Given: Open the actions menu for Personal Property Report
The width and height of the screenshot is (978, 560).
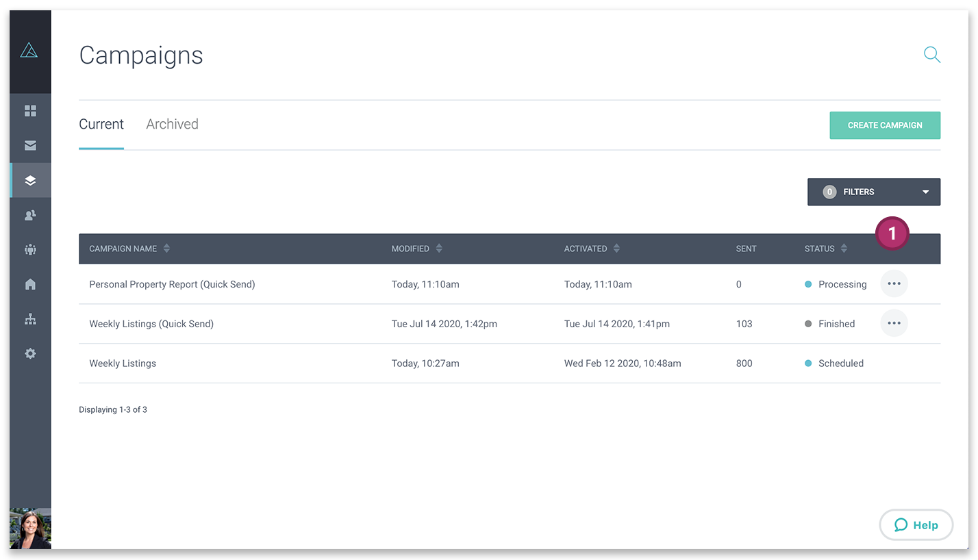Looking at the screenshot, I should pyautogui.click(x=894, y=283).
